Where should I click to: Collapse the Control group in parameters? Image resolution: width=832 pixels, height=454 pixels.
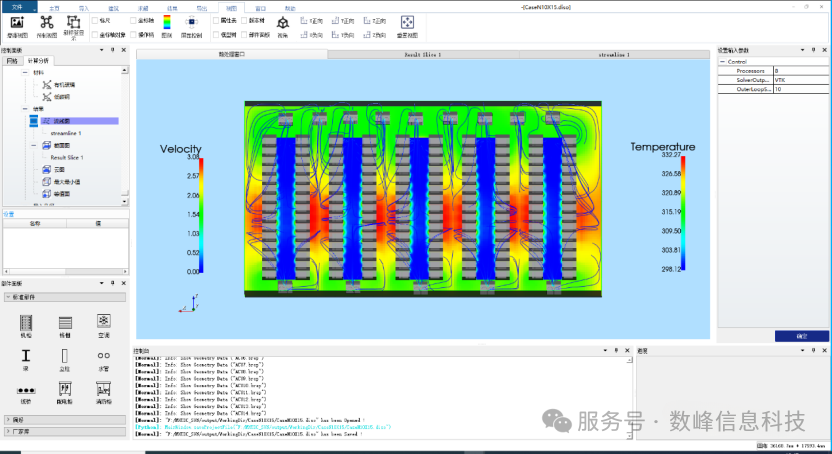(x=723, y=62)
